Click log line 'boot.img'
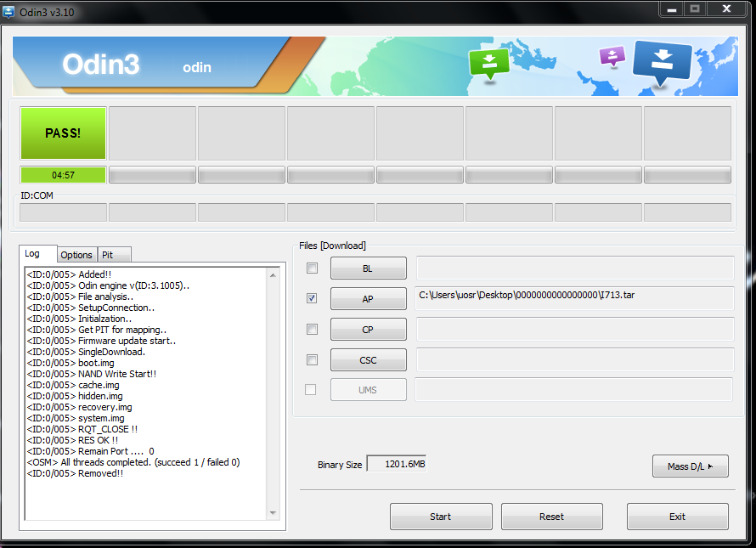756x548 pixels. [x=71, y=364]
